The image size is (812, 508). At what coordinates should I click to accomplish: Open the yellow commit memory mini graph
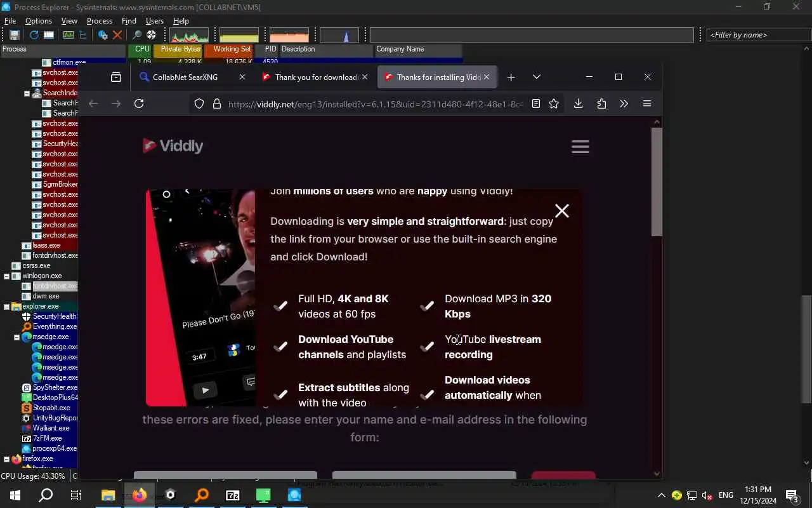point(239,35)
